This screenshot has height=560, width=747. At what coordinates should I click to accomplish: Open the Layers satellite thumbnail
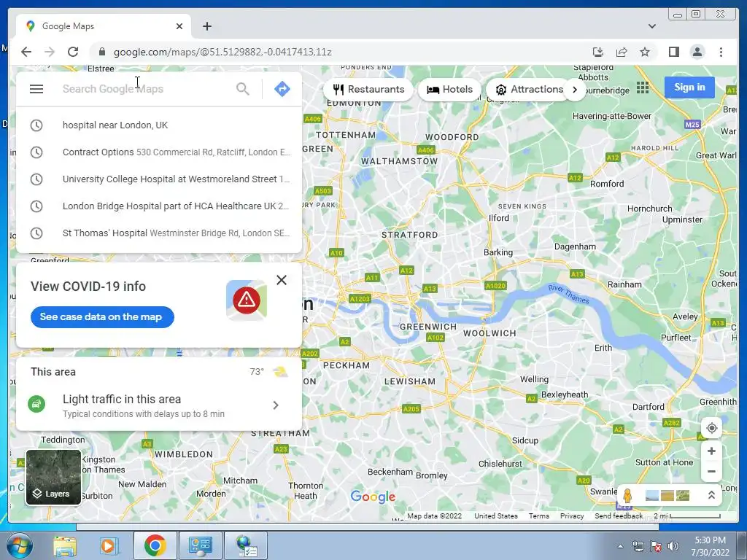coord(53,477)
